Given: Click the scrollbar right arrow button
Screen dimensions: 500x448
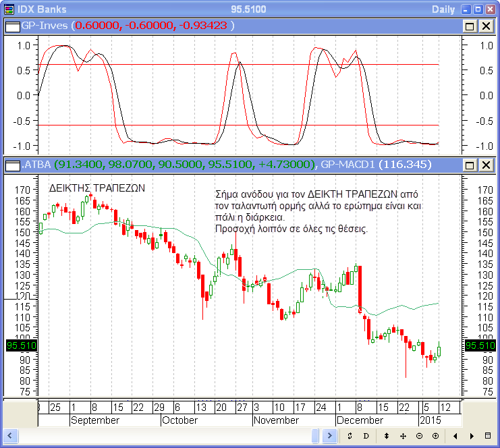Looking at the screenshot, I should click(330, 436).
